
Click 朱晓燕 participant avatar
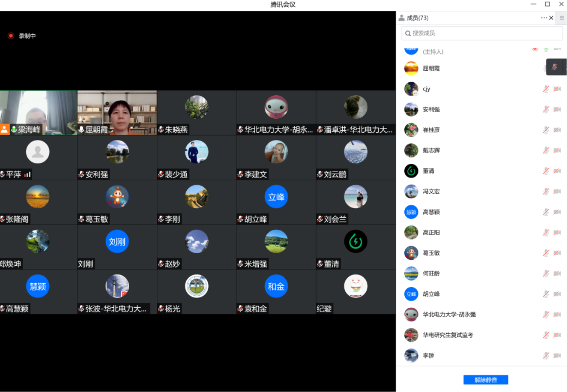(197, 107)
